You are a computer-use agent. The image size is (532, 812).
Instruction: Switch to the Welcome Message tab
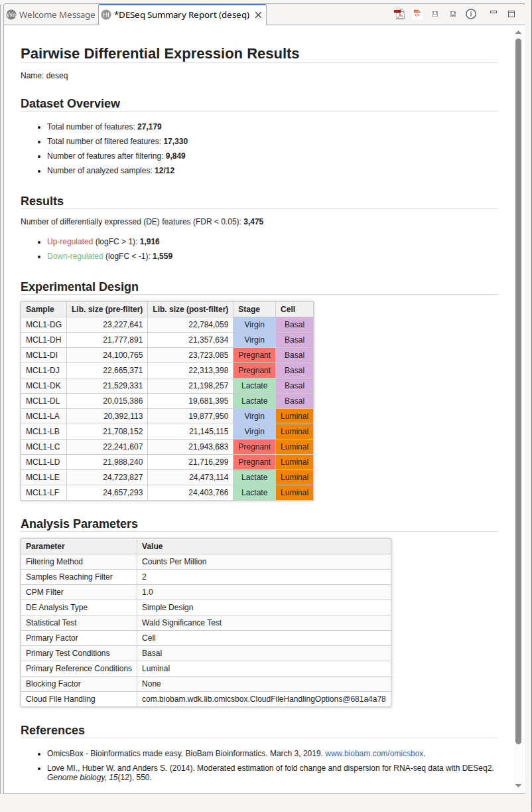click(50, 15)
